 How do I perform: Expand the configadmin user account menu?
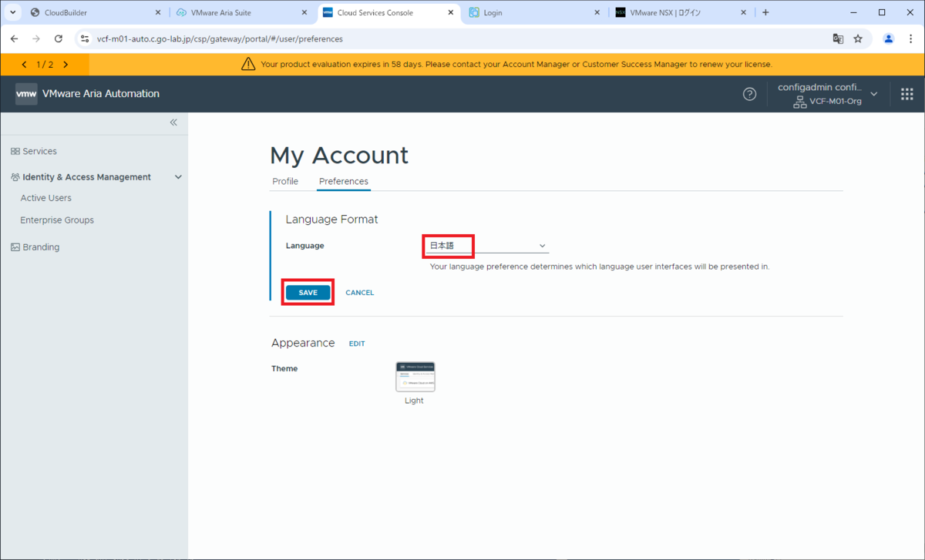point(873,94)
